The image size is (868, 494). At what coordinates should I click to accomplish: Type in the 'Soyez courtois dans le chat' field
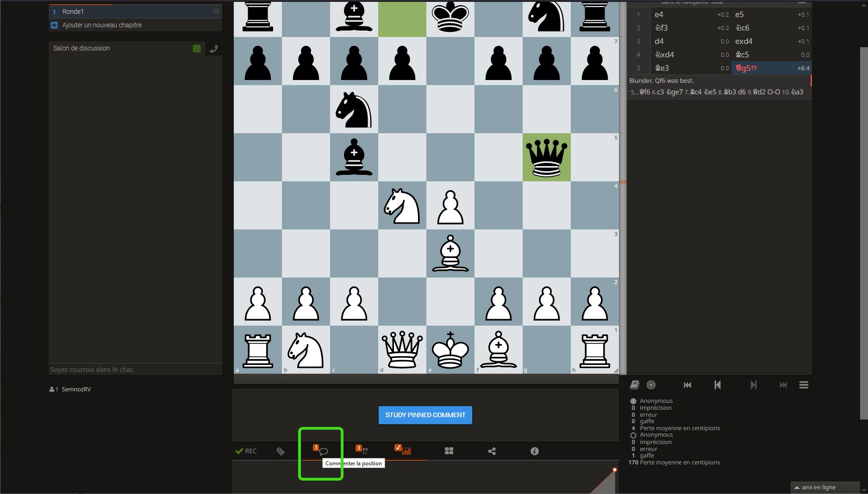[135, 370]
